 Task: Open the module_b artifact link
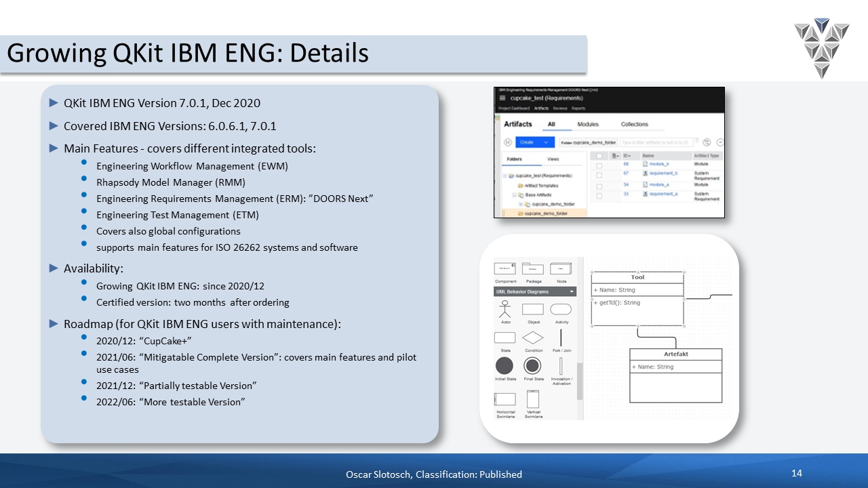pyautogui.click(x=659, y=165)
